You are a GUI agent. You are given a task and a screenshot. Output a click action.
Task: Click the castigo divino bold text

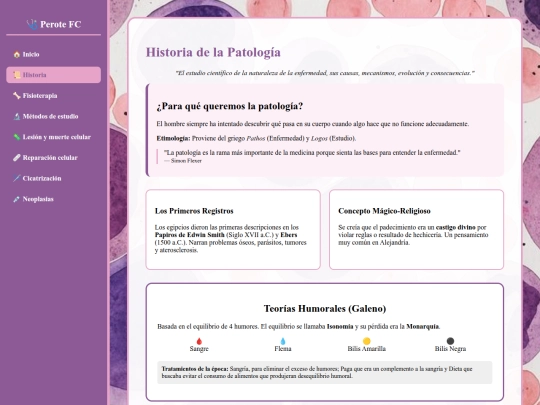pos(455,227)
